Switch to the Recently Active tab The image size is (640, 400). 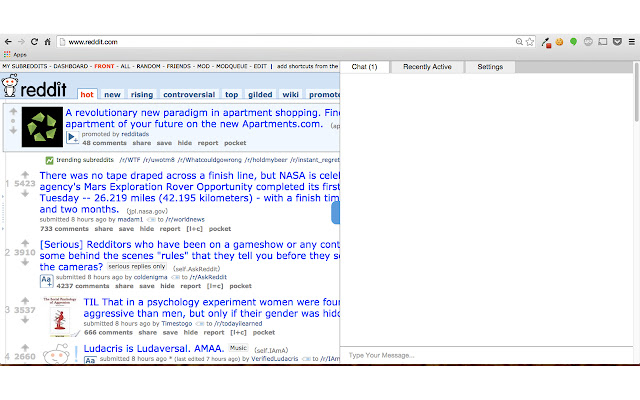427,67
